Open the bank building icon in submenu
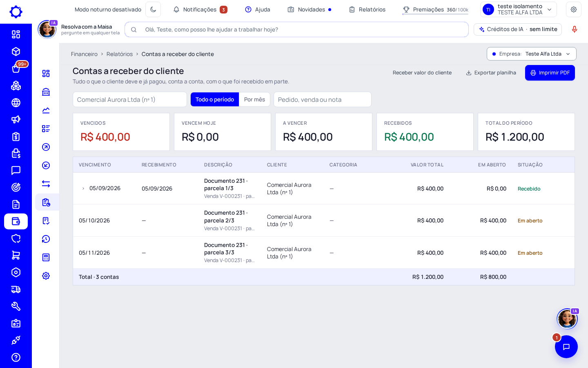588x368 pixels. click(x=46, y=92)
